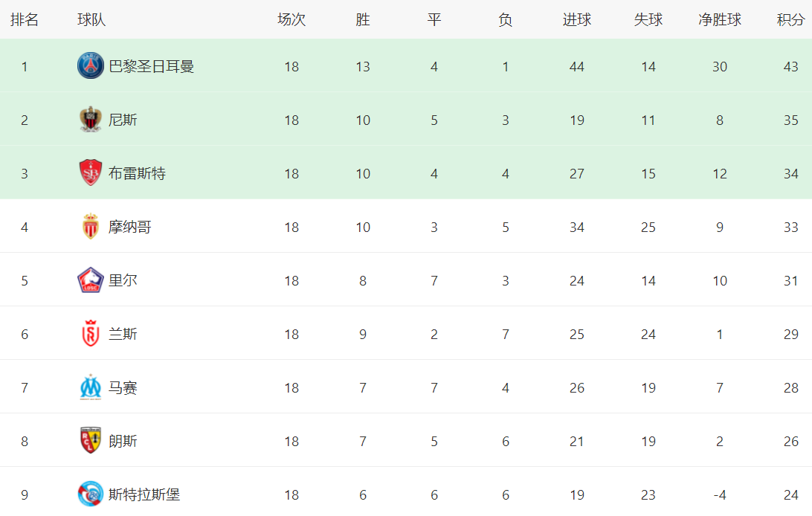Select the 进球 column header
Image resolution: width=812 pixels, height=516 pixels.
[x=577, y=19]
